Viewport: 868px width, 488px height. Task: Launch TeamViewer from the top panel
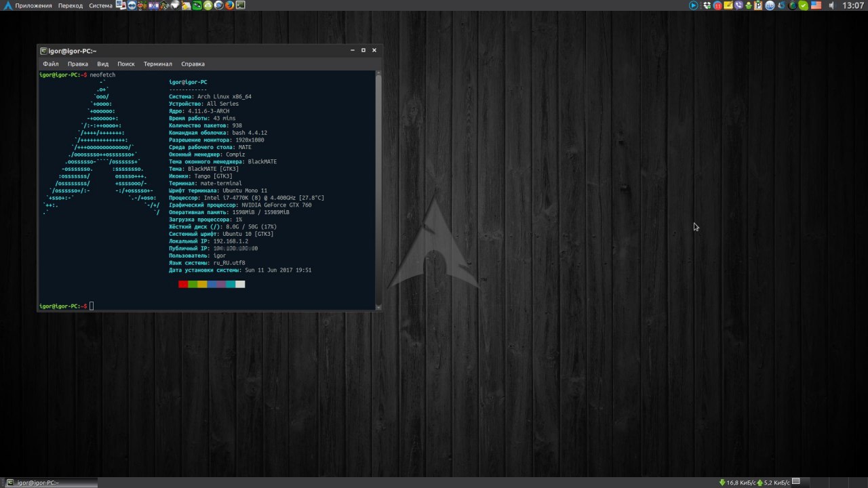point(132,5)
